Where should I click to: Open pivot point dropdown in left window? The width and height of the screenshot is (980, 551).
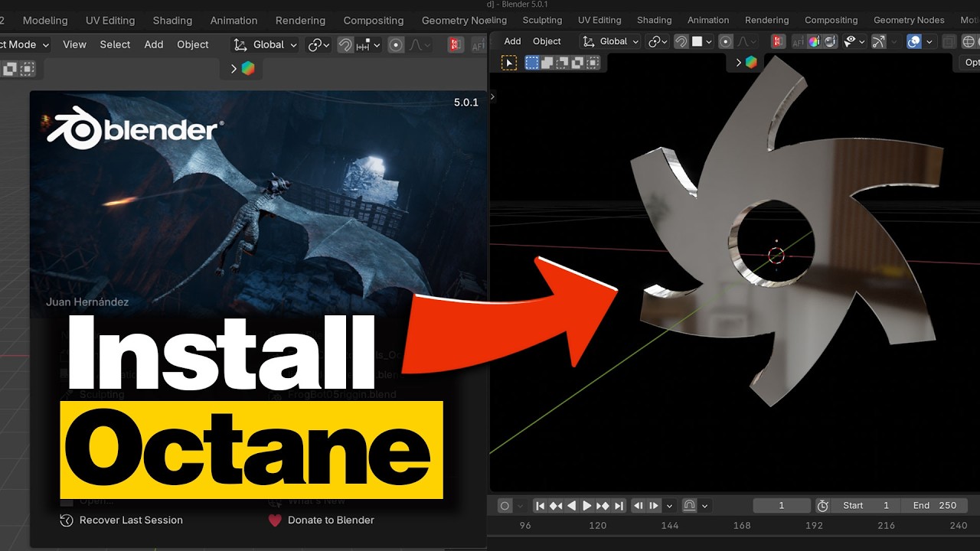click(x=318, y=45)
